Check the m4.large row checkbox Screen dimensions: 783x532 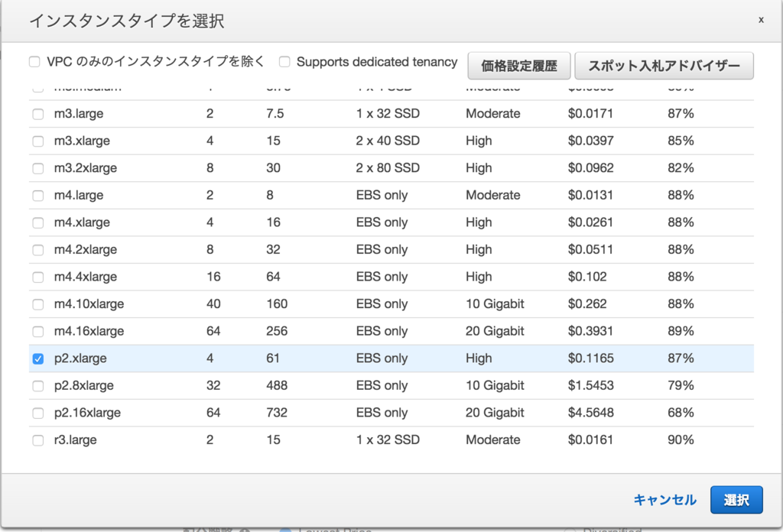click(38, 196)
